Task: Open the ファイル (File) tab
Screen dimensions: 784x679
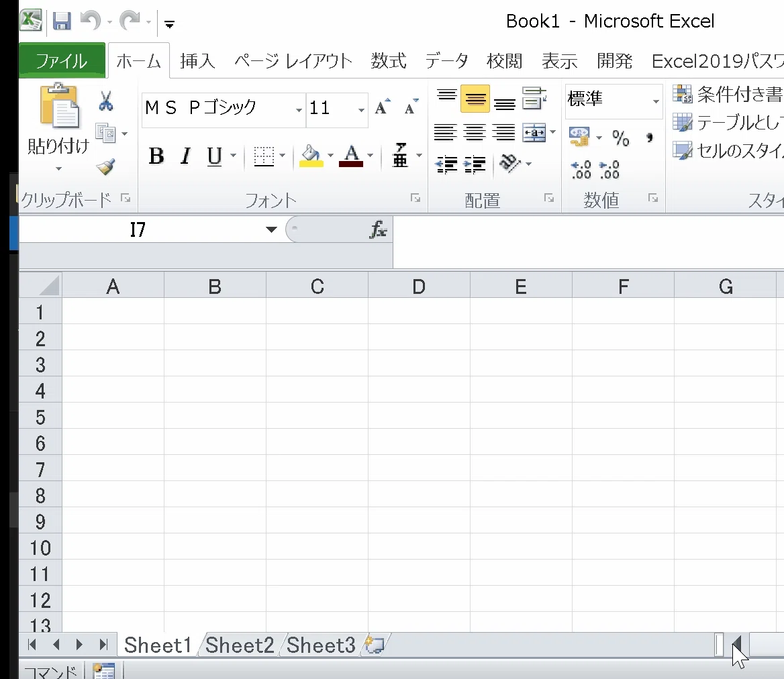Action: pos(62,61)
